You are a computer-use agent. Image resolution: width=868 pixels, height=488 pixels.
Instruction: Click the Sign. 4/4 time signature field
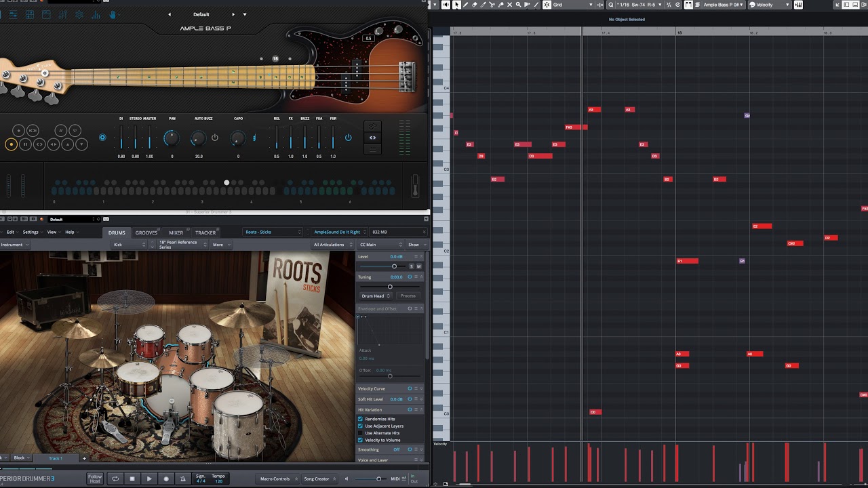pos(201,478)
